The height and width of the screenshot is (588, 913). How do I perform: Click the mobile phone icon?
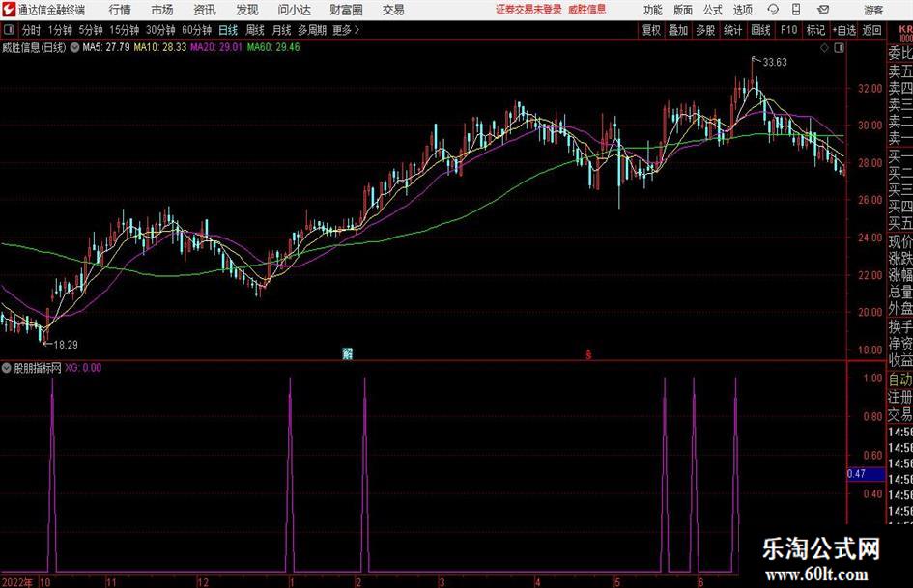click(x=796, y=10)
